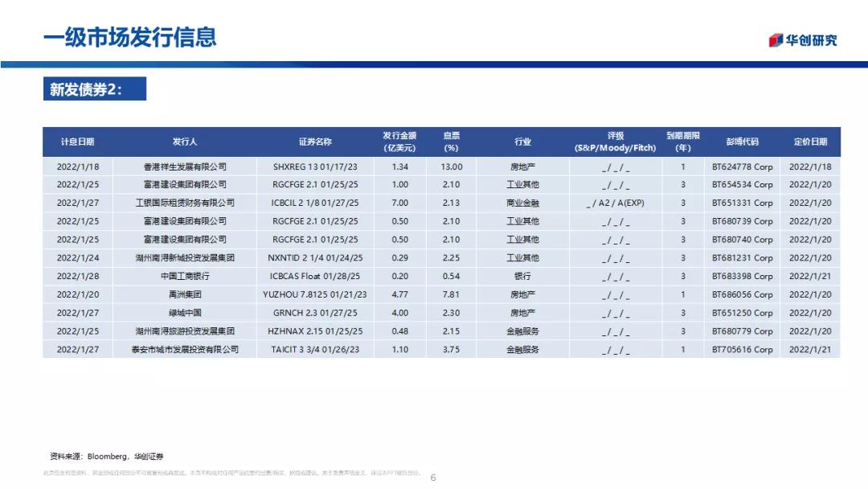Click the 华创研究 logo
868x489 pixels.
click(803, 40)
